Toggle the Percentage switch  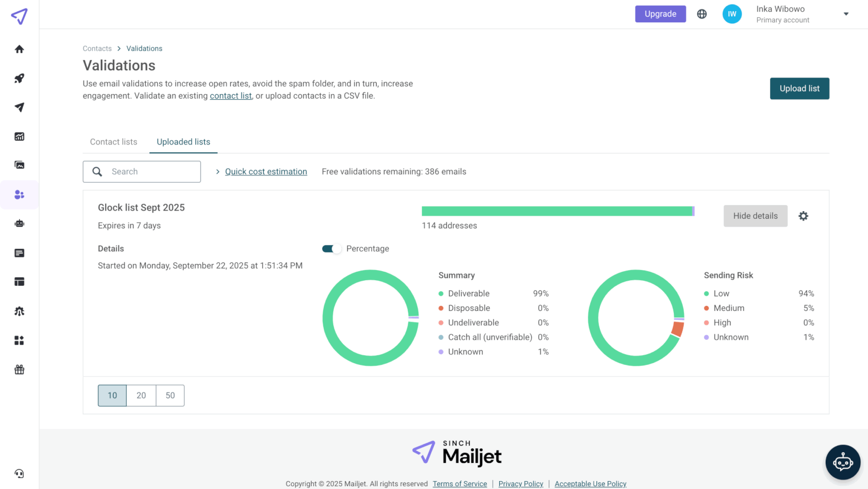pyautogui.click(x=332, y=248)
